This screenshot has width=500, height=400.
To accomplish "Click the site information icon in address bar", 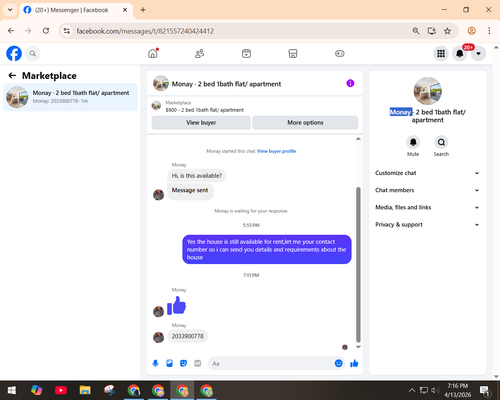I will [x=67, y=31].
